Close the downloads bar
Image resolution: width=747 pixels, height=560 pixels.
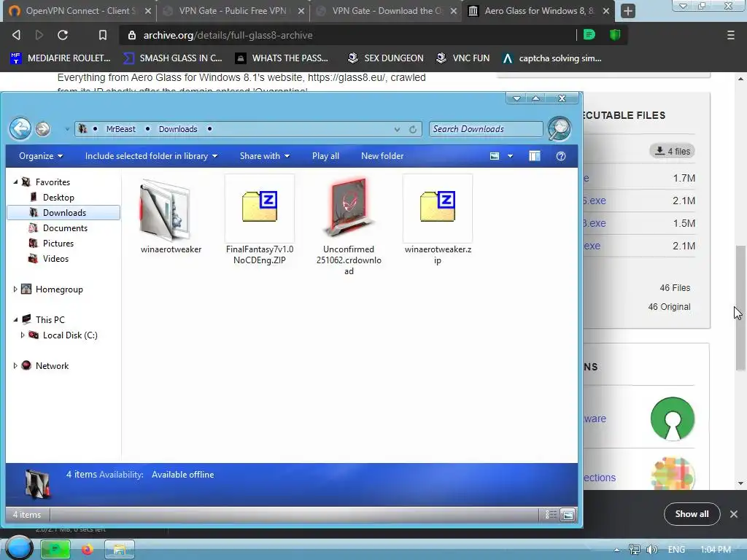tap(734, 514)
